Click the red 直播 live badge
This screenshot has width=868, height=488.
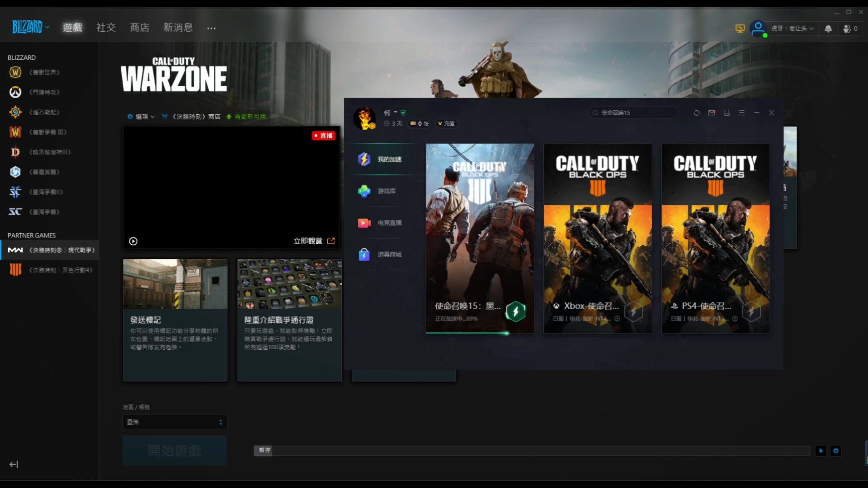pyautogui.click(x=323, y=136)
